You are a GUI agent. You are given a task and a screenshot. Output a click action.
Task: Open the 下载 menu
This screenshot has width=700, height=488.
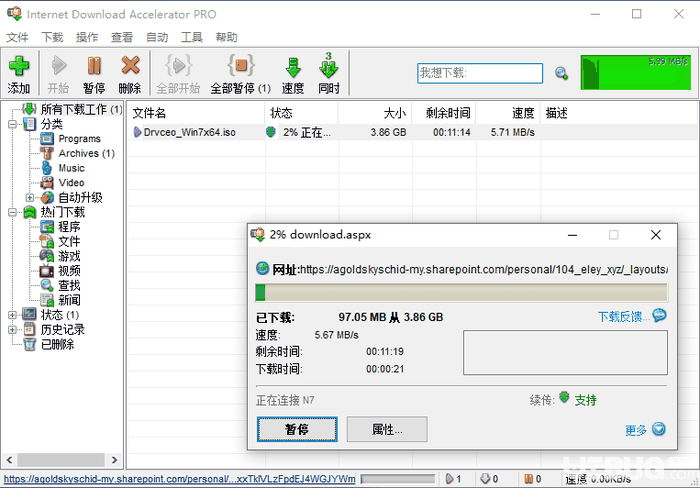[x=52, y=37]
